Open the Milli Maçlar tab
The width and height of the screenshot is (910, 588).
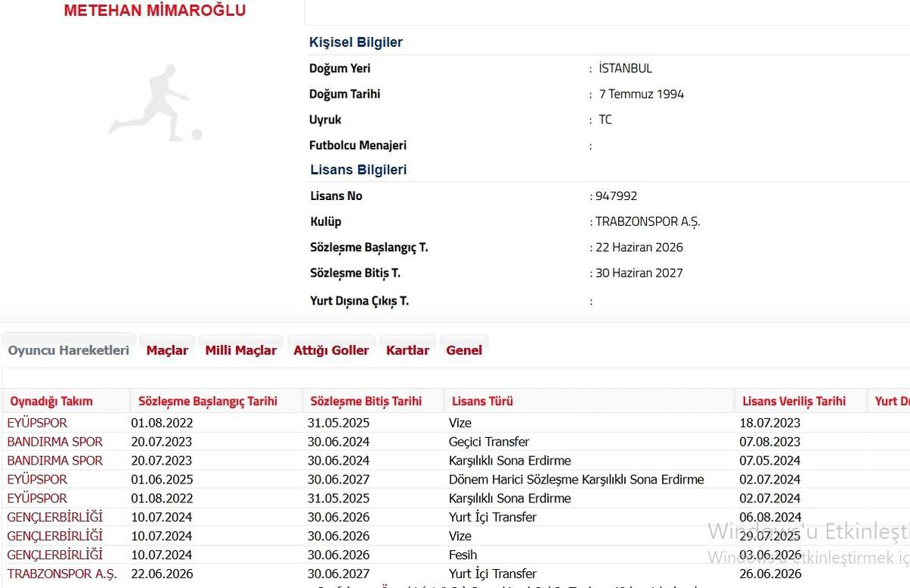click(240, 350)
